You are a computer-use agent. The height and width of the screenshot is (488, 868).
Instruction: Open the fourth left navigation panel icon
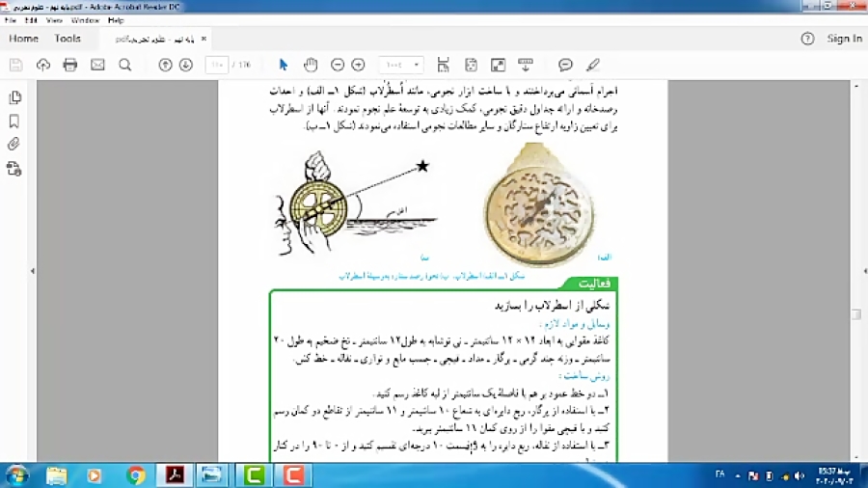click(14, 168)
